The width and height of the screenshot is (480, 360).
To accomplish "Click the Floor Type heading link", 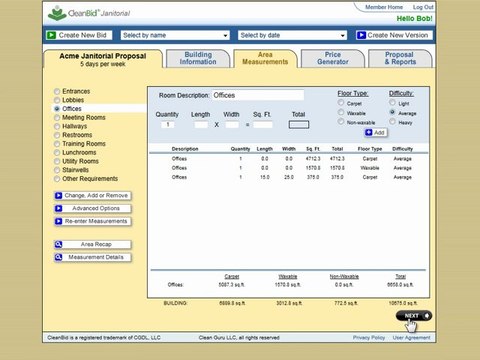I will click(x=353, y=93).
